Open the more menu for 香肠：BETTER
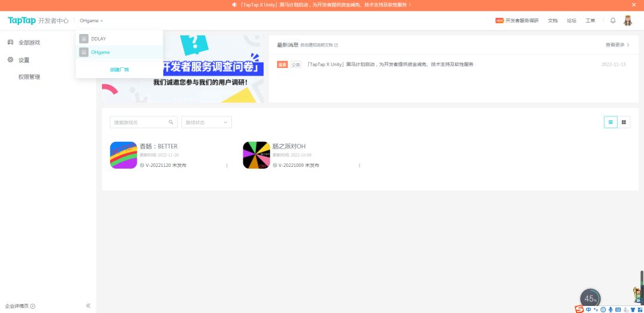 pos(227,166)
